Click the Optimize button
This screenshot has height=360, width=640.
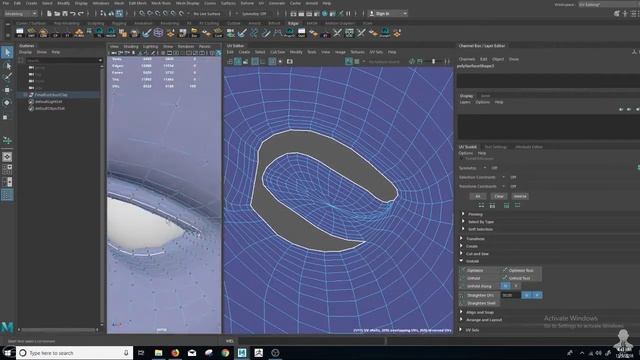[x=479, y=270]
